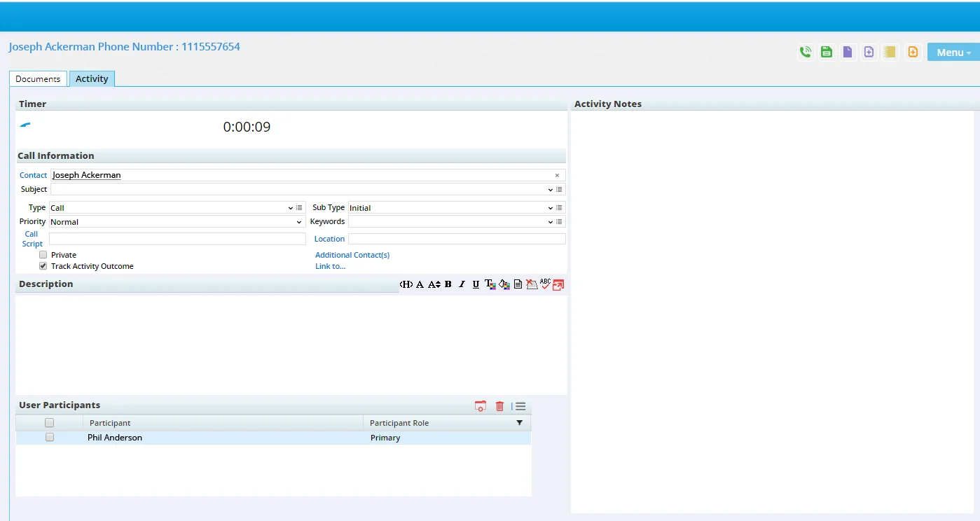Select the orange add-document icon

[x=913, y=52]
